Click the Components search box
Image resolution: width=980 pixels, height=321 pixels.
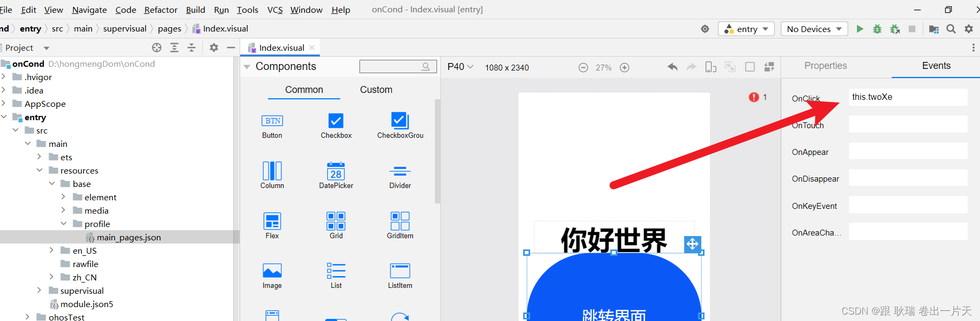pos(398,67)
